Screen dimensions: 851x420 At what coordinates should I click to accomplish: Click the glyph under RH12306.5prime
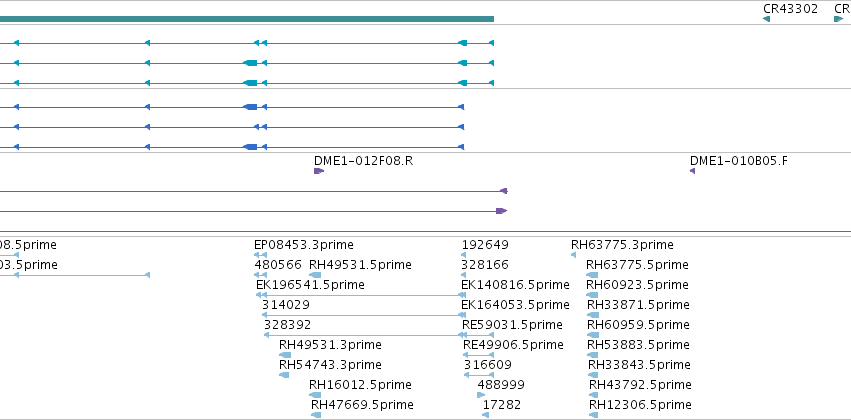[x=593, y=415]
